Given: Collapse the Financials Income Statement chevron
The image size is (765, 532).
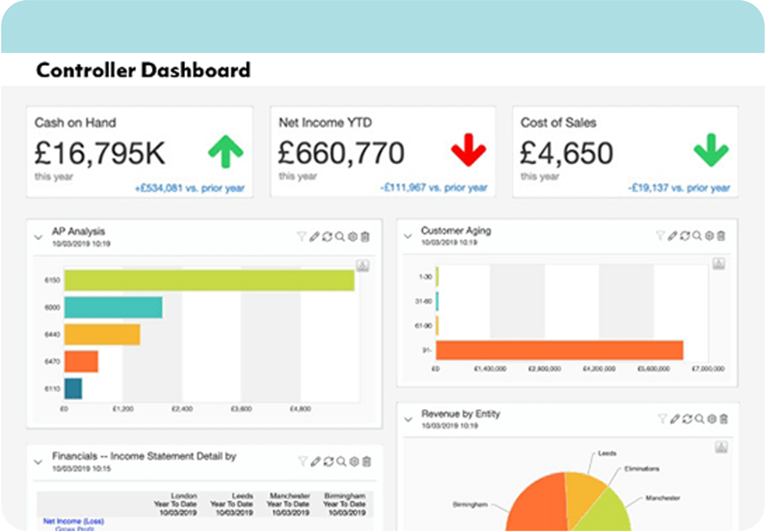Looking at the screenshot, I should coord(38,462).
